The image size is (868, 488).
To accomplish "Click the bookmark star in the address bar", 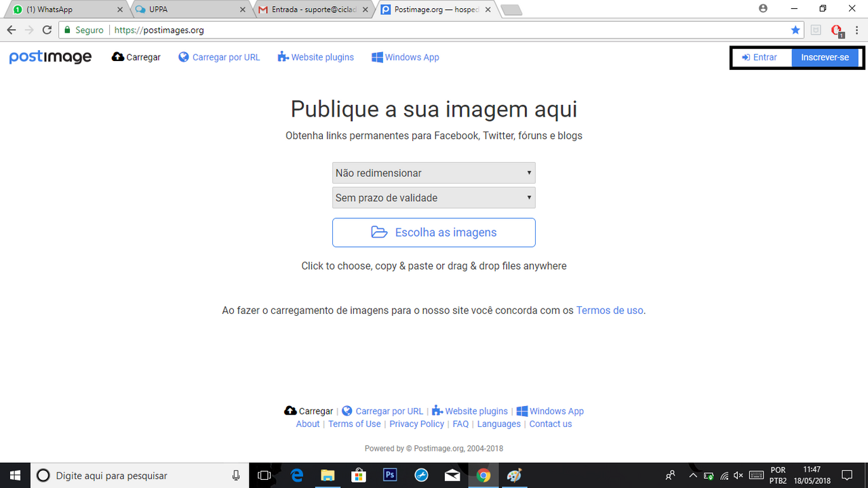I will click(x=795, y=30).
